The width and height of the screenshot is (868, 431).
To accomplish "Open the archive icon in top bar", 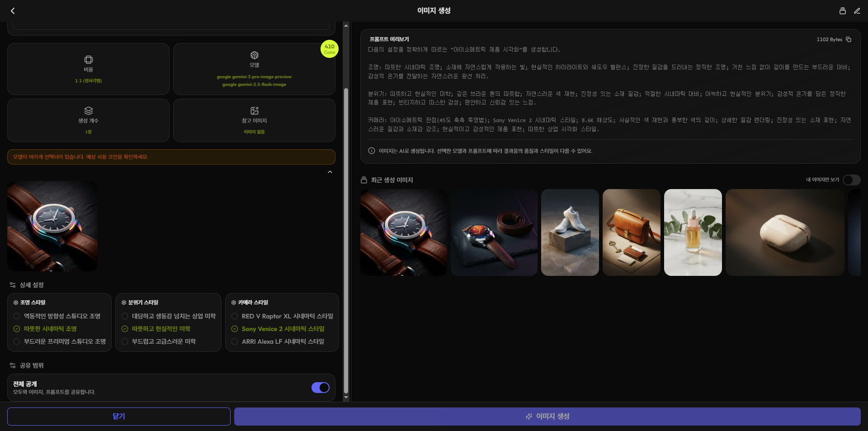I will [x=842, y=11].
